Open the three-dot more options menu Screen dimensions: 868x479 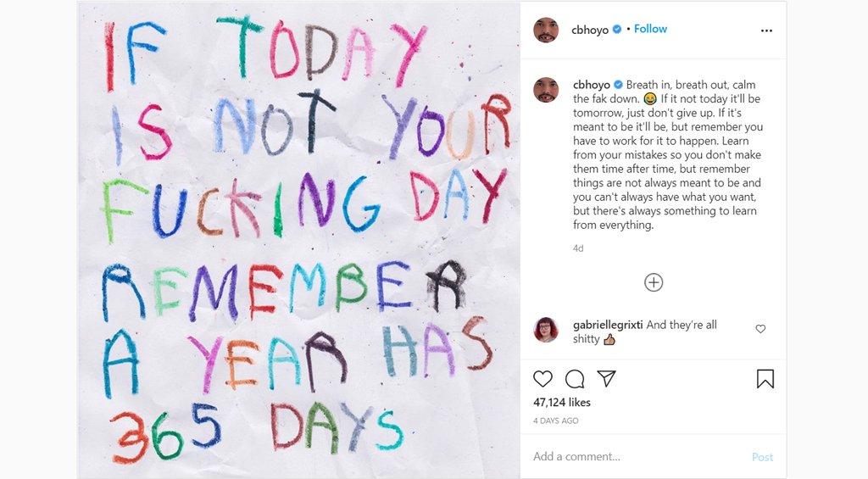tap(766, 30)
